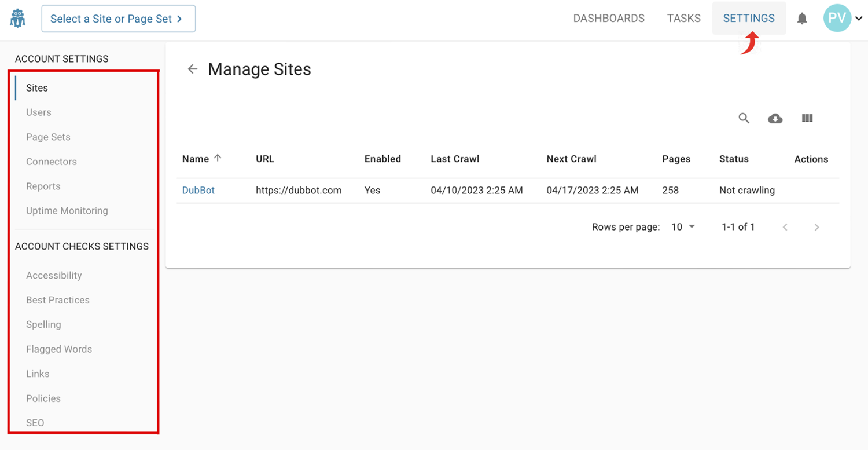Open the TASKS menu
868x450 pixels.
(x=683, y=18)
